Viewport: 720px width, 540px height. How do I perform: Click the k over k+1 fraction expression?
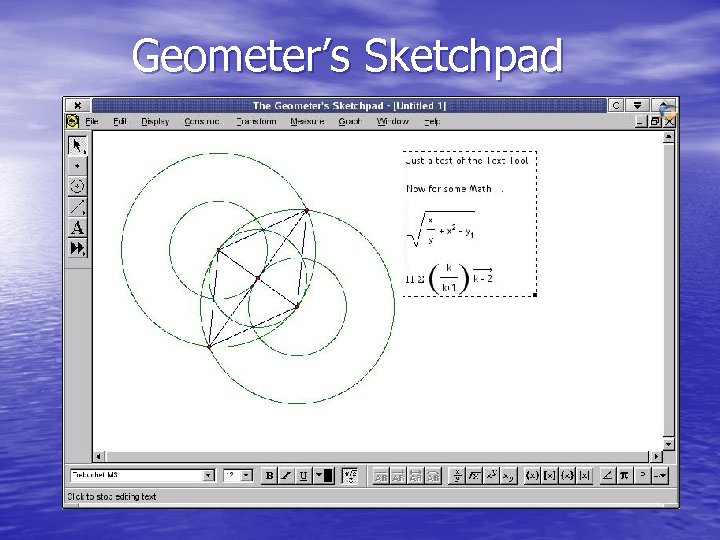(x=449, y=279)
